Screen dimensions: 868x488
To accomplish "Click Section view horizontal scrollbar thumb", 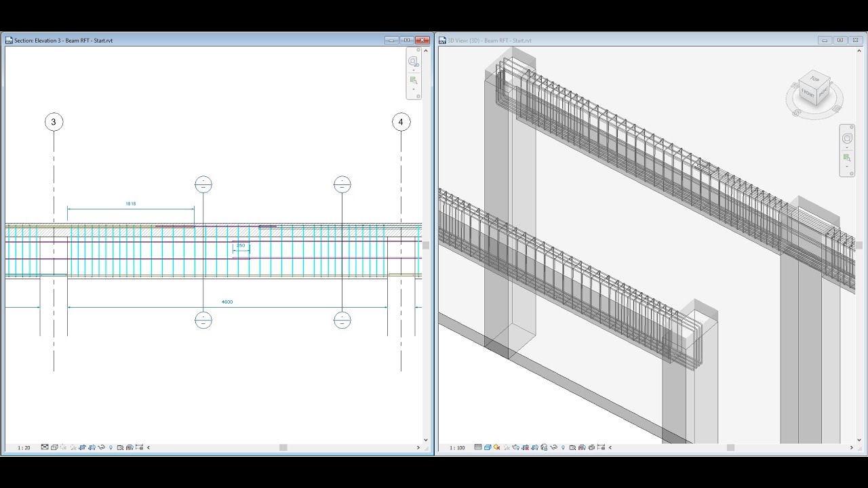I will pos(283,447).
